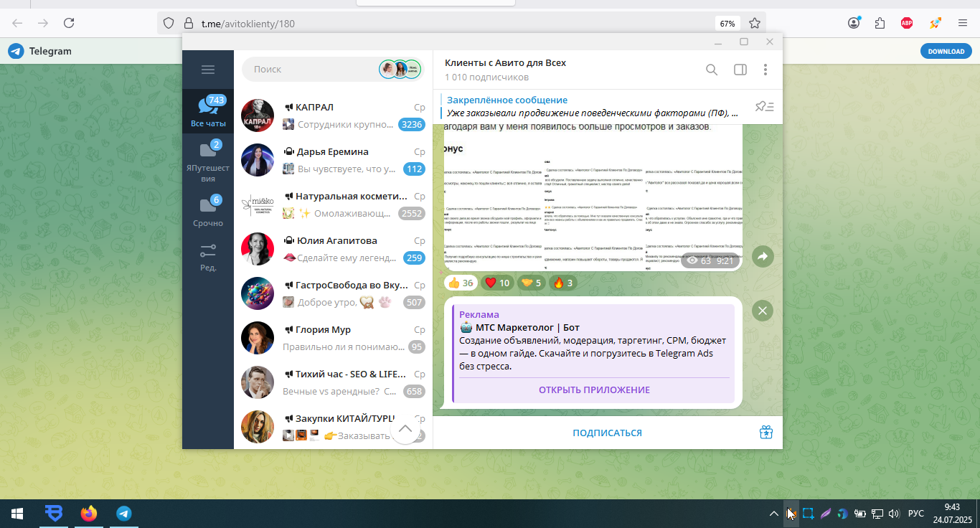Open the Глория Мур chat
Screen dimensions: 980x528
click(334, 338)
